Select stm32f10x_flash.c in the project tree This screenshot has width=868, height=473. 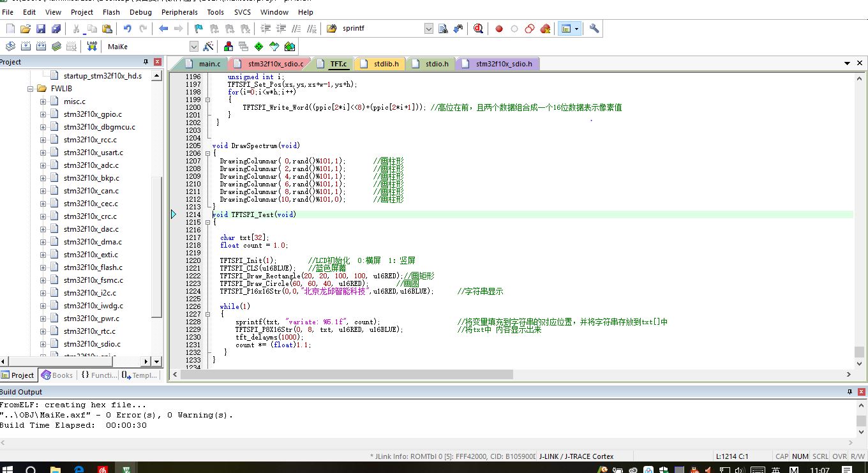[x=93, y=267]
